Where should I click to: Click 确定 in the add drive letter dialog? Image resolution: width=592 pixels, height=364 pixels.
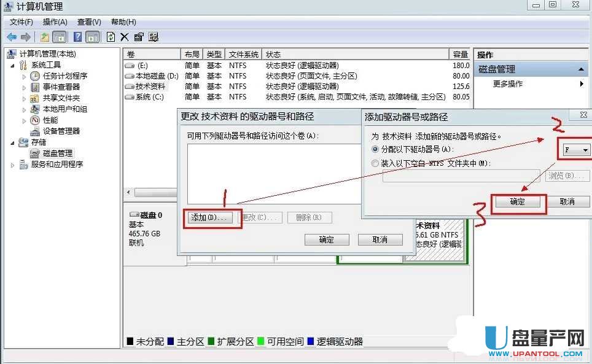[x=518, y=201]
